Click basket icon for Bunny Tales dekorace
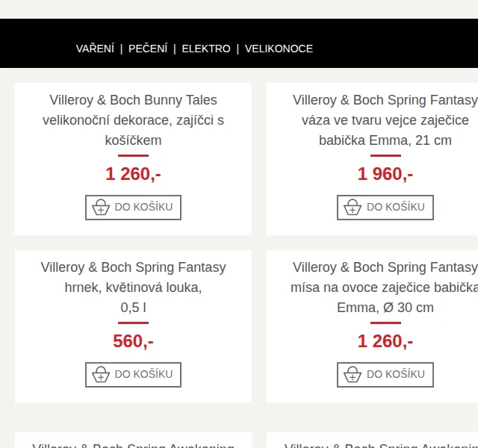 pyautogui.click(x=101, y=208)
